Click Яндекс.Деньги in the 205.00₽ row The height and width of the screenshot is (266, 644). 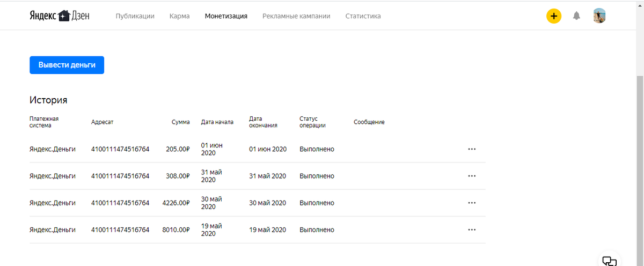tap(53, 149)
